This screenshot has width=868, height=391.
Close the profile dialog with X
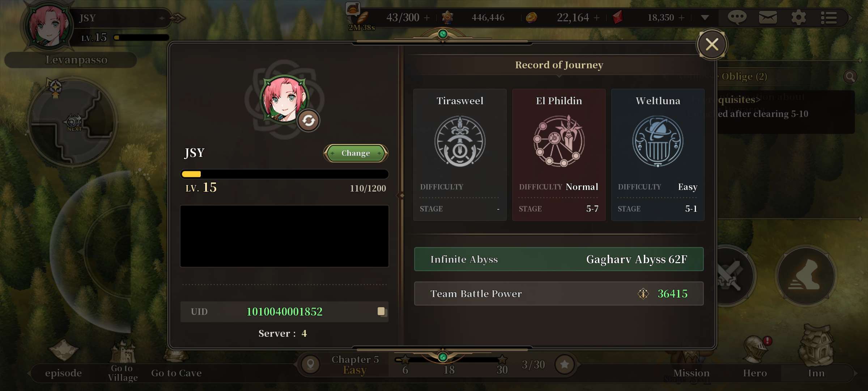pos(712,45)
